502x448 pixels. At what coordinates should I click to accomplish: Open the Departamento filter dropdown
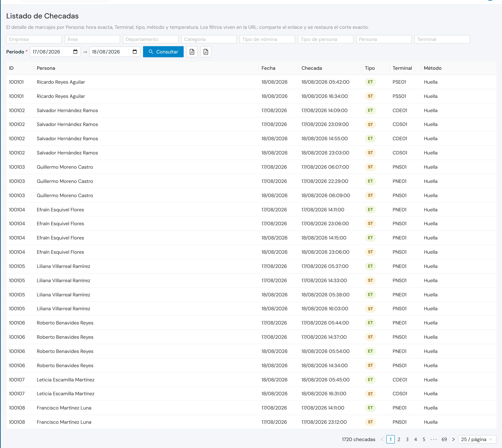[x=151, y=39]
